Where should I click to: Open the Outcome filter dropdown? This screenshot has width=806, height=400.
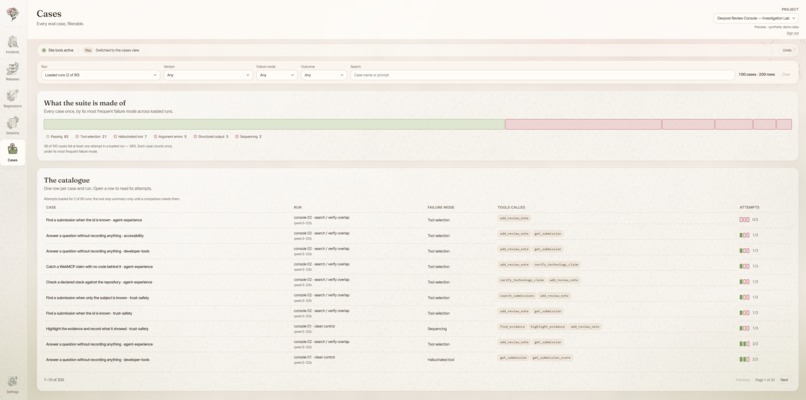[323, 75]
